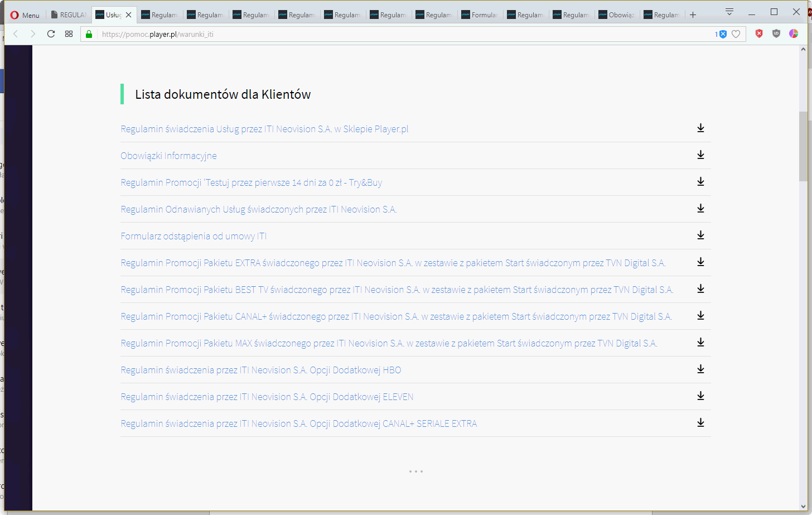
Task: Open the uBlock Origin extension icon
Action: point(776,34)
